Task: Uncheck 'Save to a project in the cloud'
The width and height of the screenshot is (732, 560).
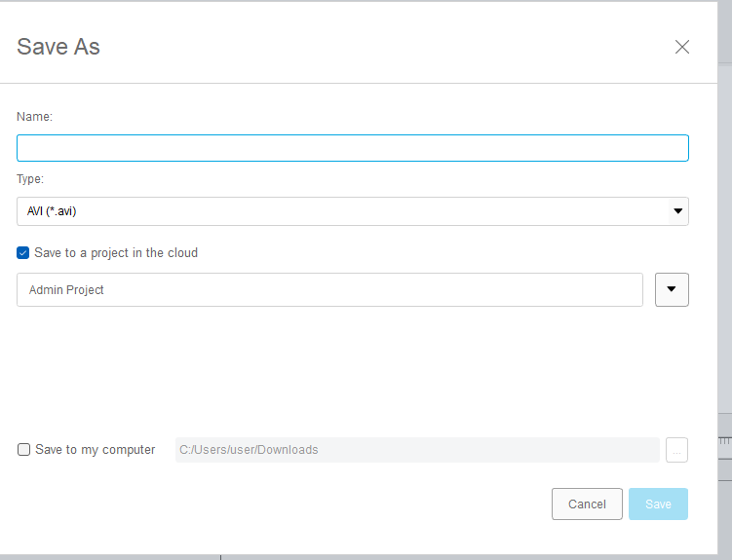Action: point(23,253)
